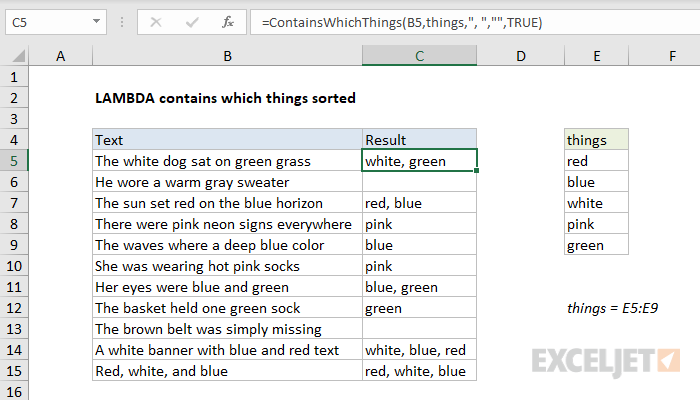Click 'red' in the things list
Viewport: 700px width, 400px height.
[596, 161]
